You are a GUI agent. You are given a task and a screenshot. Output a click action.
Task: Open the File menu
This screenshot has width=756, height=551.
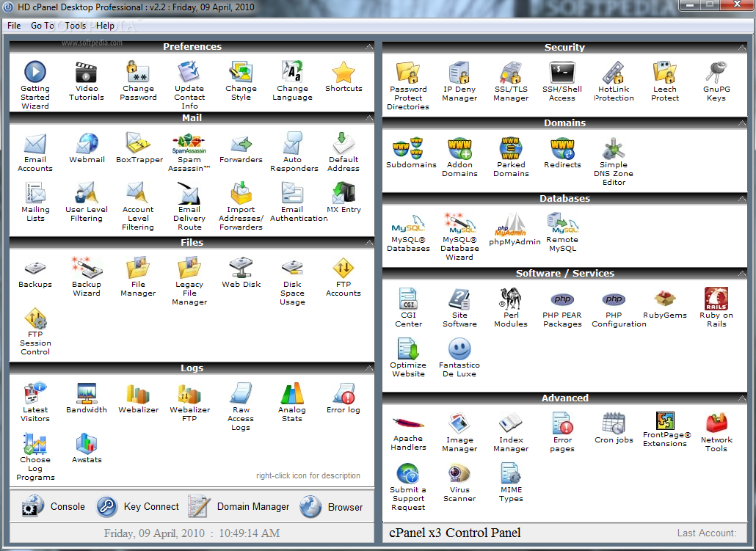[x=14, y=26]
